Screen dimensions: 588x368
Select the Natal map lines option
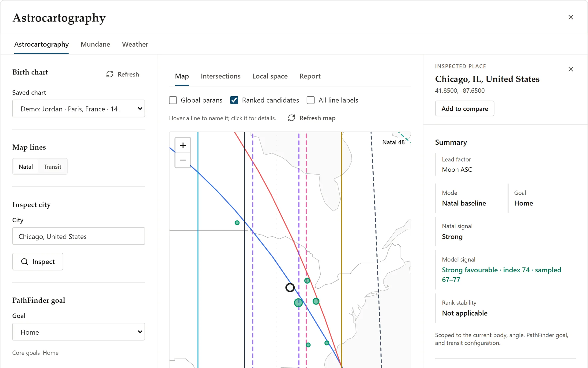(x=26, y=167)
